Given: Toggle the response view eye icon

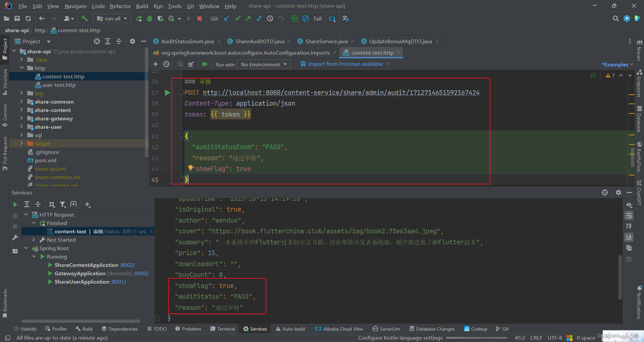Looking at the screenshot, I should (x=629, y=205).
